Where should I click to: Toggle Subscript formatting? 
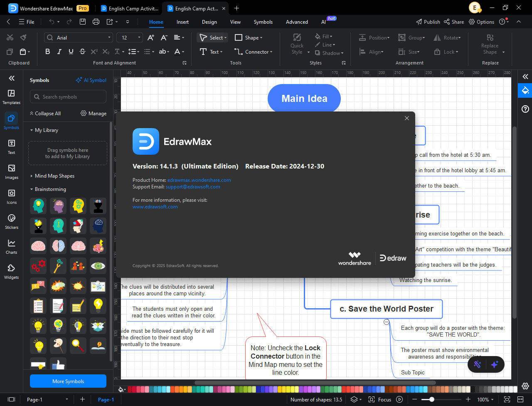coord(106,52)
